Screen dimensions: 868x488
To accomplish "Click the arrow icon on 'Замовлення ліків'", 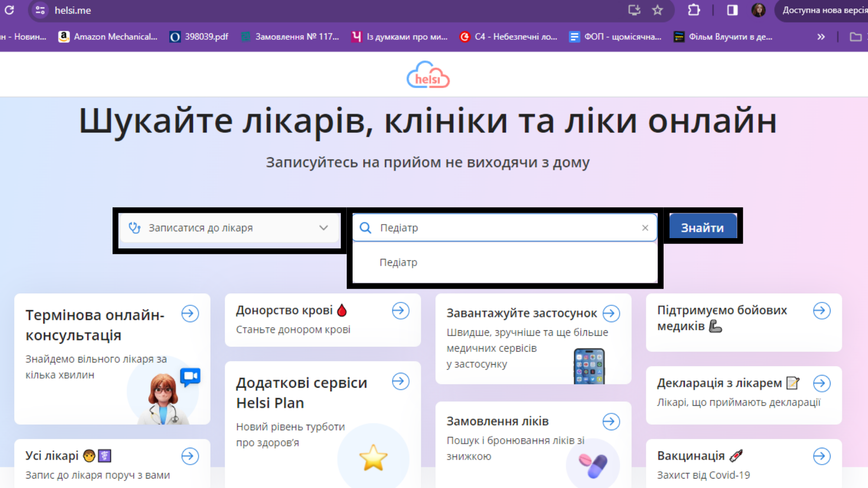I will coord(611,421).
